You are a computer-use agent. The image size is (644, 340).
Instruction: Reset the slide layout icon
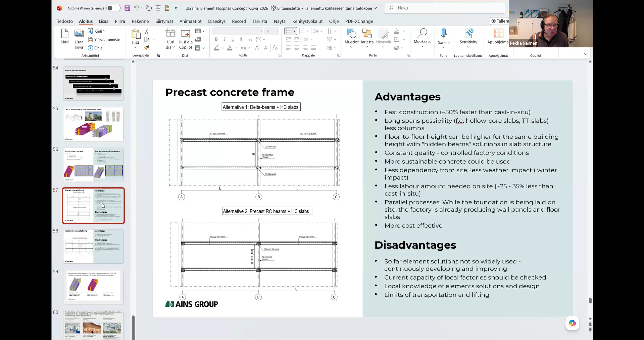click(x=198, y=40)
